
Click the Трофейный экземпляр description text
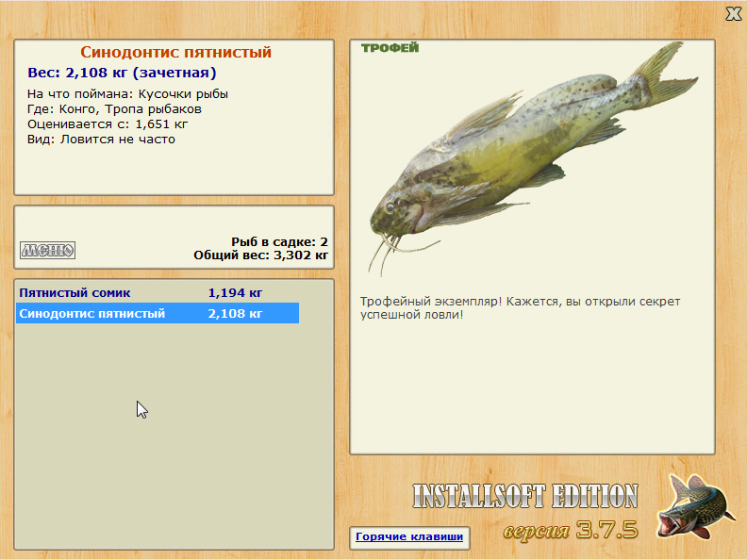[x=521, y=307]
